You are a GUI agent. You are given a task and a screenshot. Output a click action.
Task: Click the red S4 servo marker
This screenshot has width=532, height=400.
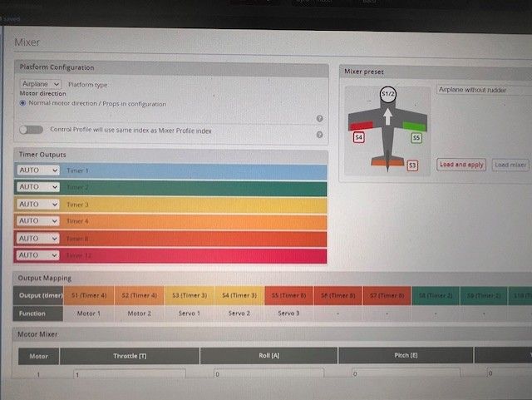click(359, 136)
